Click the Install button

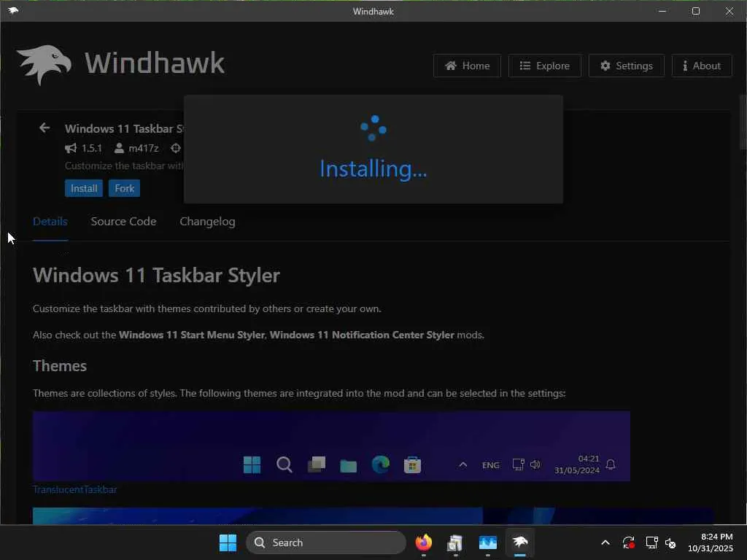[84, 188]
